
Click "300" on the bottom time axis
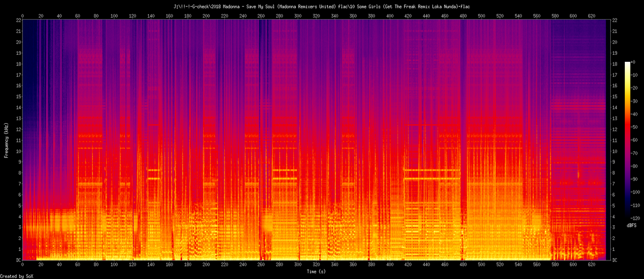[298, 265]
